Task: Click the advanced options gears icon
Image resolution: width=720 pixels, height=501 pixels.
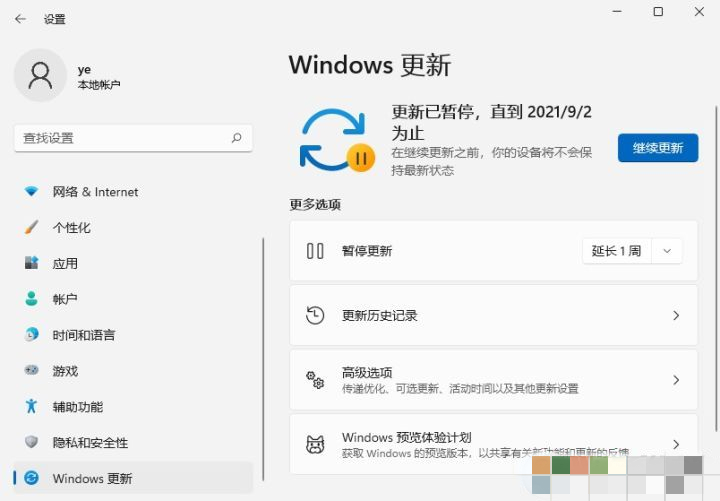Action: pos(315,380)
